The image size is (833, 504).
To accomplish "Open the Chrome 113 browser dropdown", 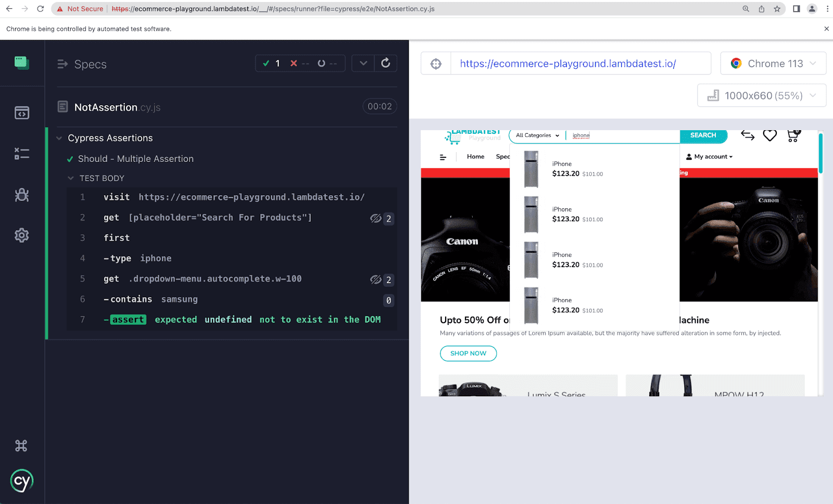I will tap(773, 63).
